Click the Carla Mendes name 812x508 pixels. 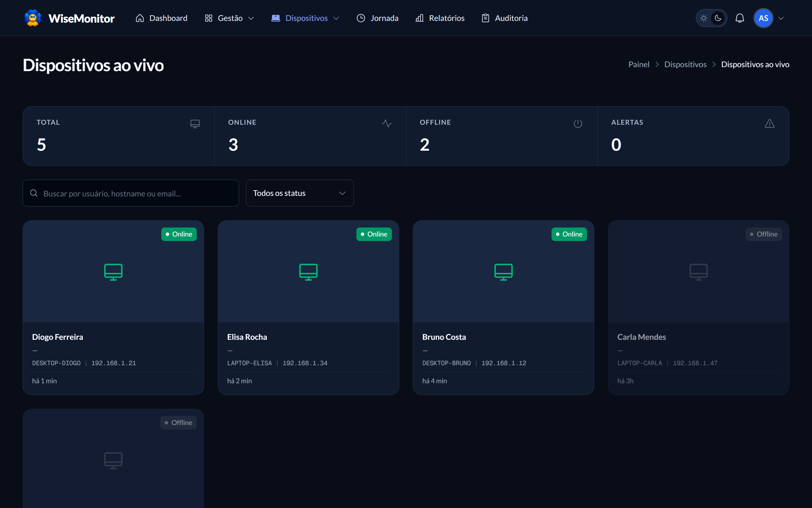(x=641, y=337)
